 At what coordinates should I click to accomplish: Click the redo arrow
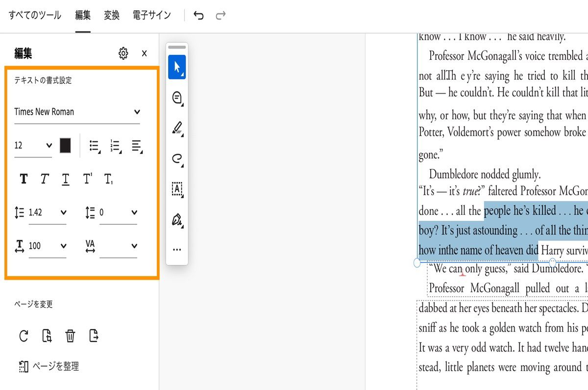(221, 16)
